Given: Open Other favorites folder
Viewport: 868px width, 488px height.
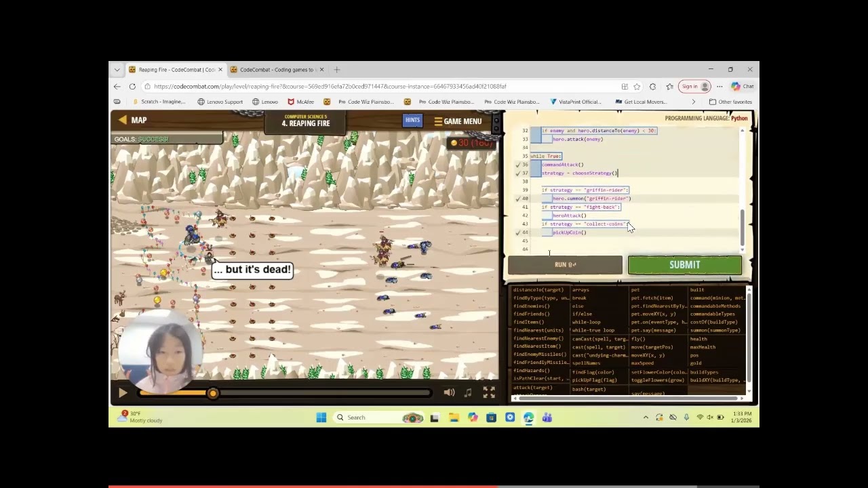Looking at the screenshot, I should coord(730,102).
